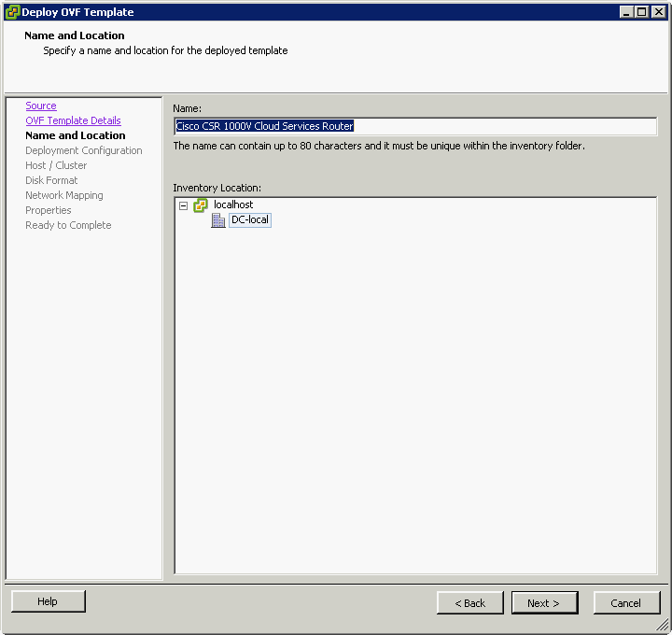672x635 pixels.
Task: Maximize the Deploy OVF Template window
Action: pos(641,12)
